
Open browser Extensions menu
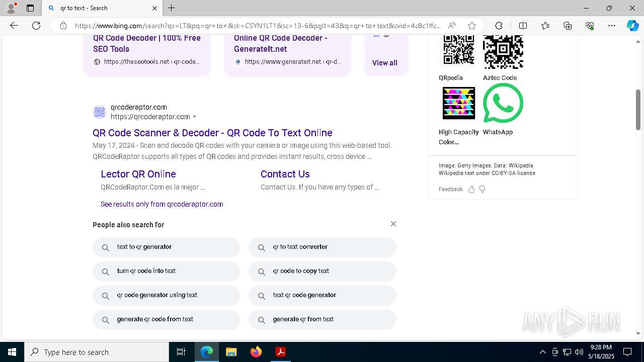(x=499, y=26)
